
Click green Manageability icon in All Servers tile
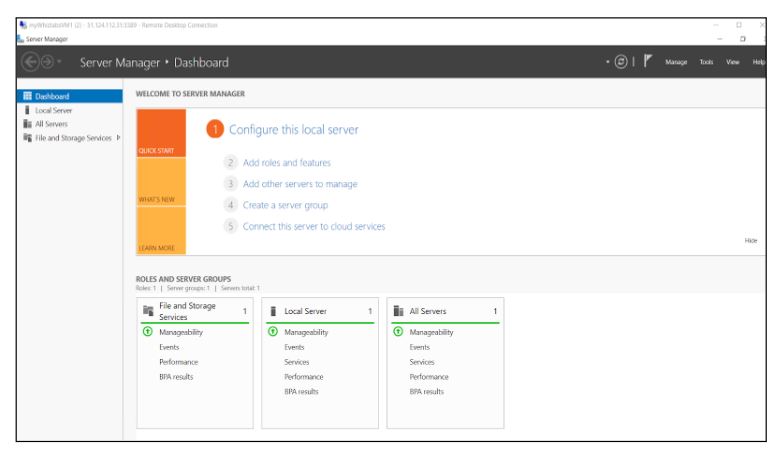(398, 331)
